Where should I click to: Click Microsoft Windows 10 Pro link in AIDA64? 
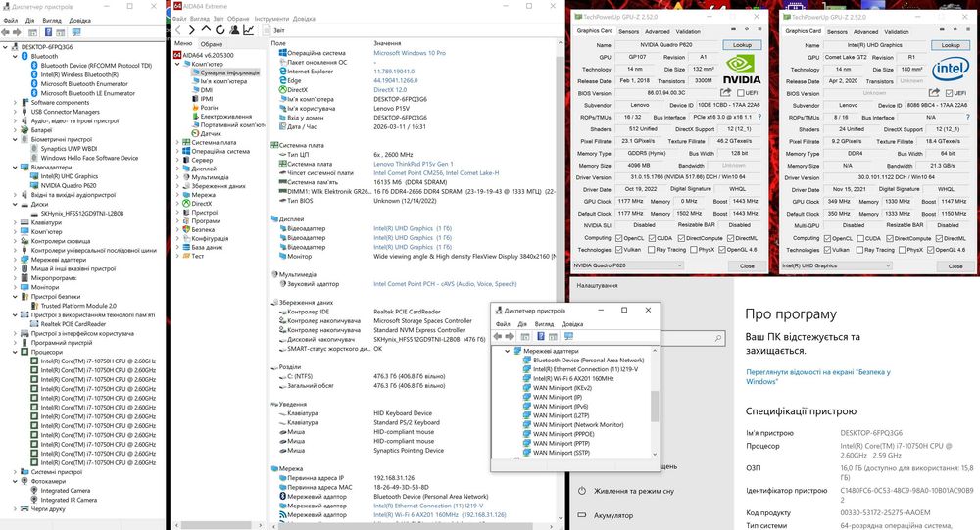[410, 53]
